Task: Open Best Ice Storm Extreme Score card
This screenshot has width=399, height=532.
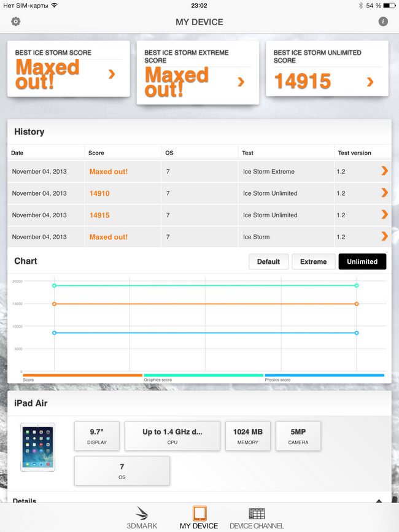Action: [198, 72]
